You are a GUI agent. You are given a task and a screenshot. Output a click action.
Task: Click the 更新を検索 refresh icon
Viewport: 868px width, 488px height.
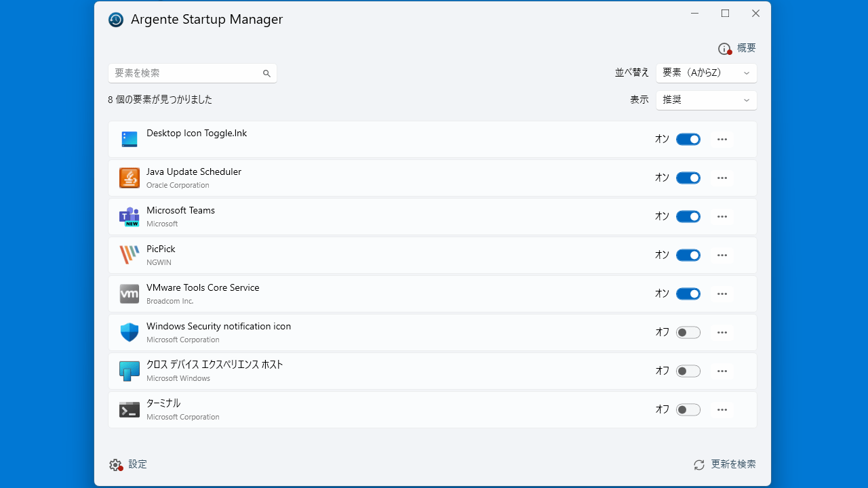[x=699, y=465]
